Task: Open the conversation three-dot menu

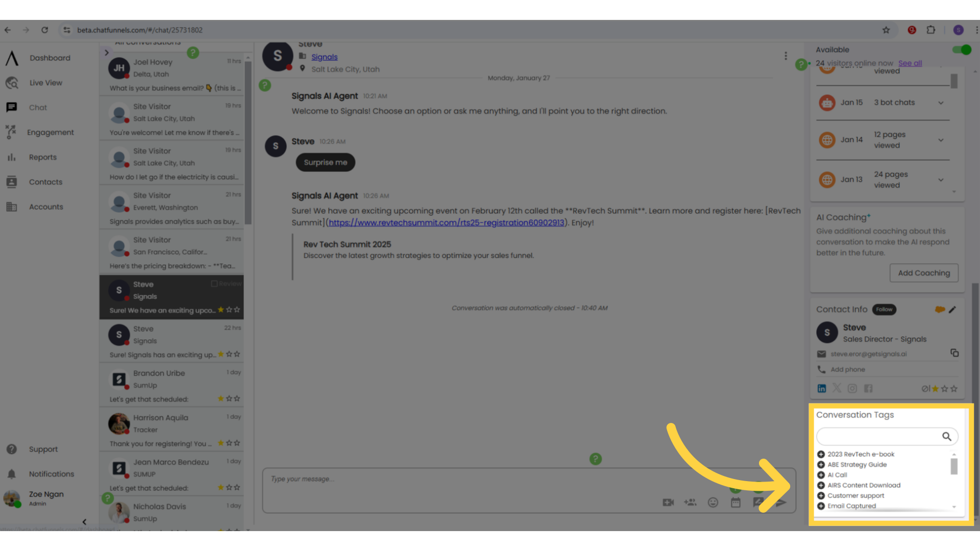Action: pos(786,56)
